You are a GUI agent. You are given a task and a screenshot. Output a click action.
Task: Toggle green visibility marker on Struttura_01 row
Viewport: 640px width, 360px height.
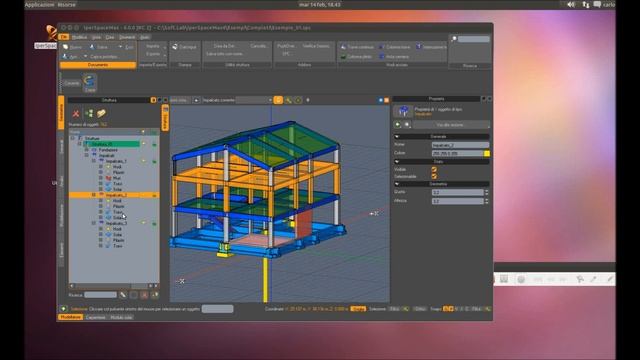pos(154,144)
